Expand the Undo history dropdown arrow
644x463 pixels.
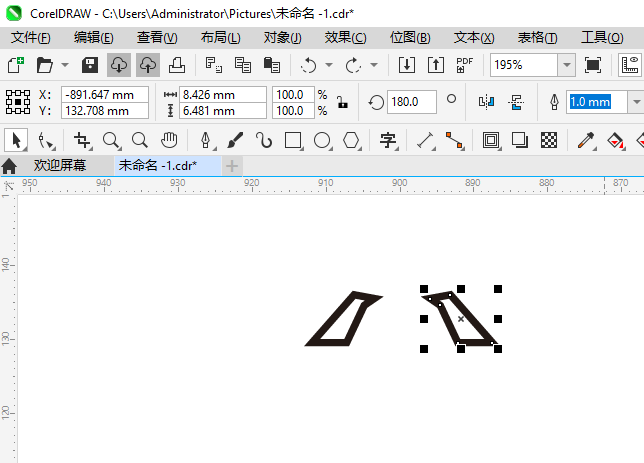329,65
